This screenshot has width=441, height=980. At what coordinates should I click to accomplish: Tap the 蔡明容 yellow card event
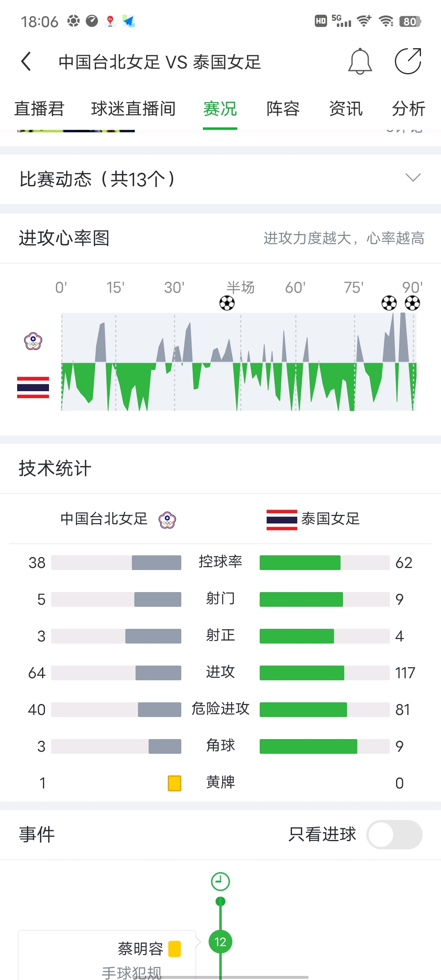pyautogui.click(x=107, y=955)
